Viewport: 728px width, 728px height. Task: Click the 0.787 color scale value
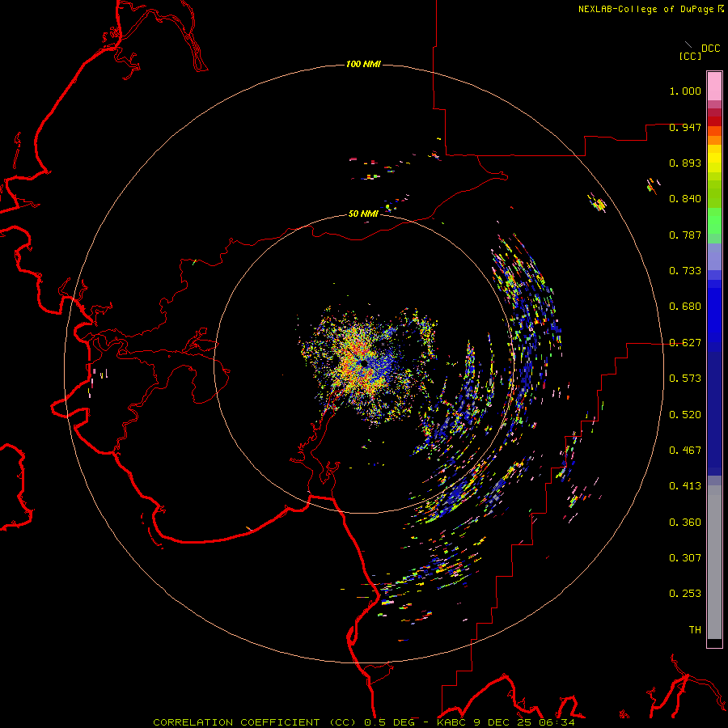[685, 235]
